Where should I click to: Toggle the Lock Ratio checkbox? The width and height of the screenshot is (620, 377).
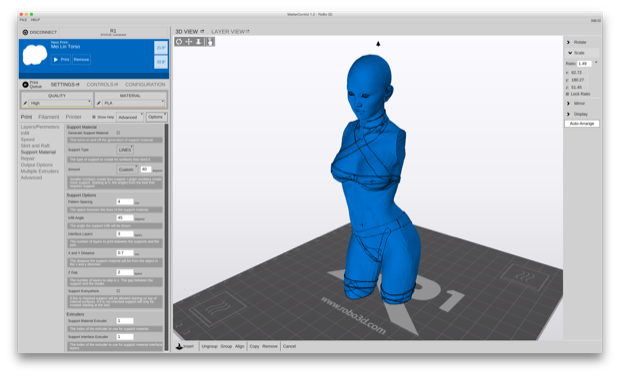tap(567, 94)
